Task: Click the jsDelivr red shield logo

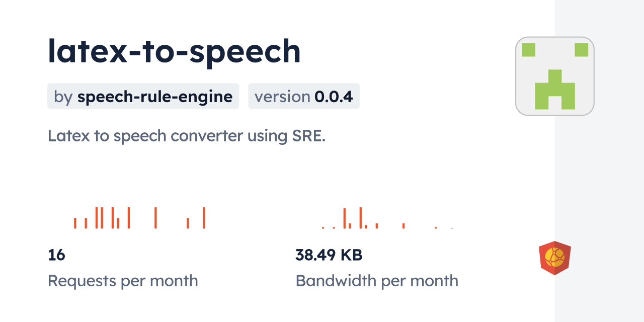Action: pos(554,258)
